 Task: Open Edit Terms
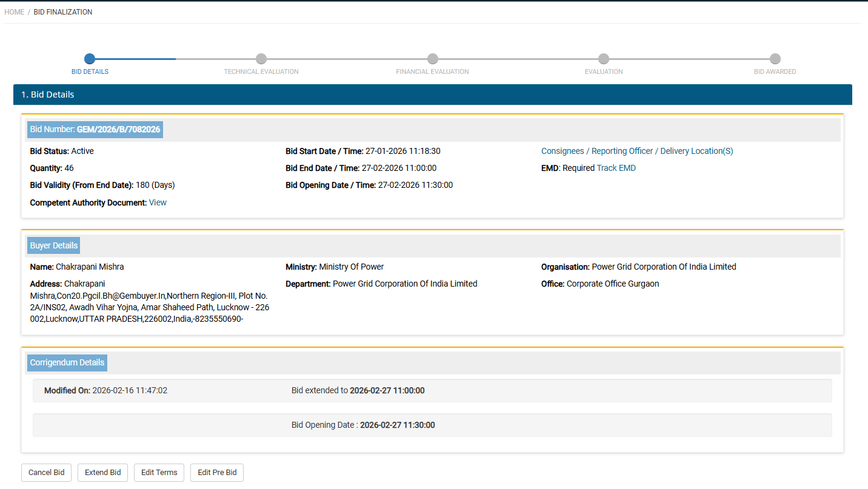(x=159, y=473)
